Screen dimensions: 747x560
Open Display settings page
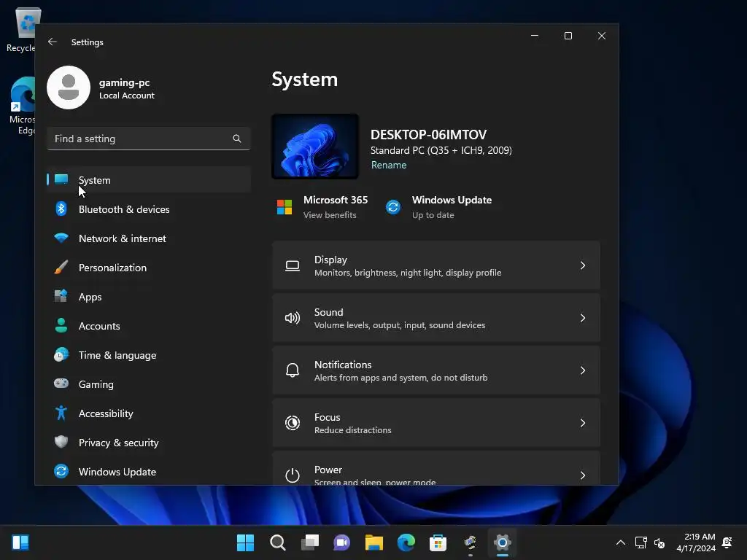point(436,265)
